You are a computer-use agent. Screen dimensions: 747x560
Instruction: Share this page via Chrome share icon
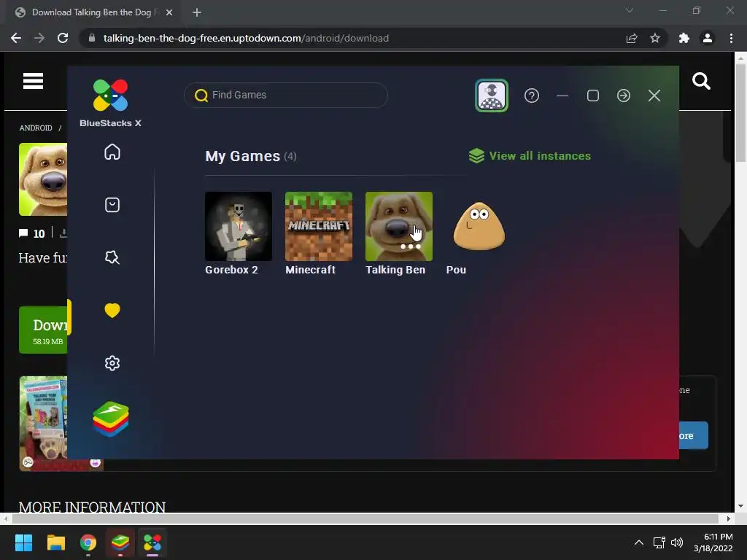point(632,38)
